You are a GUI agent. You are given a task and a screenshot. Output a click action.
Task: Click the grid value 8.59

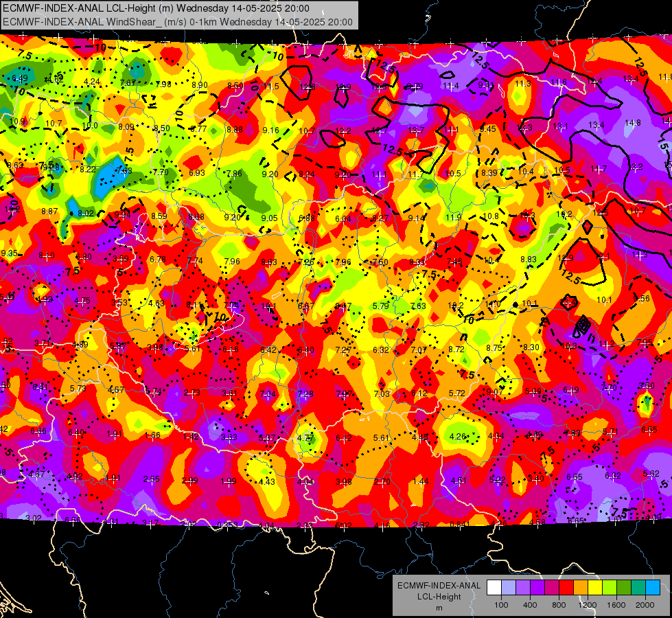[x=159, y=216]
